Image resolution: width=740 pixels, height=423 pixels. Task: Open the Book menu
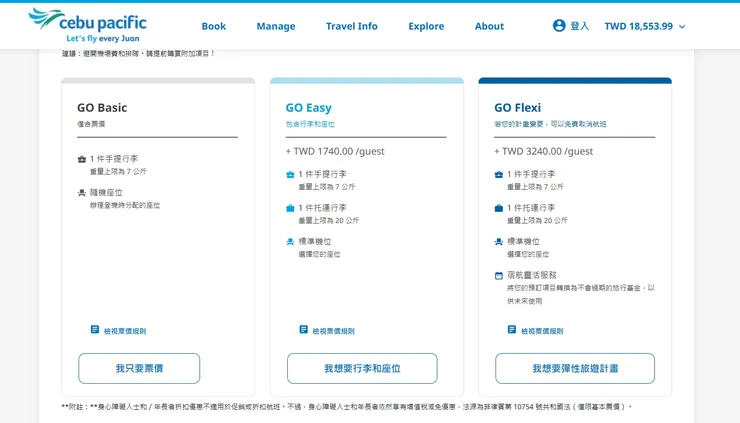tap(214, 26)
